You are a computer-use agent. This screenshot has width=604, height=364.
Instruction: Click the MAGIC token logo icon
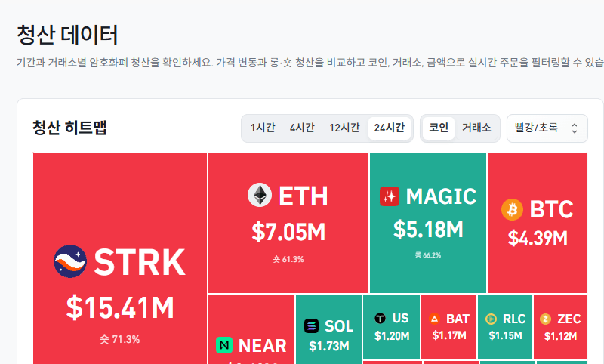390,196
